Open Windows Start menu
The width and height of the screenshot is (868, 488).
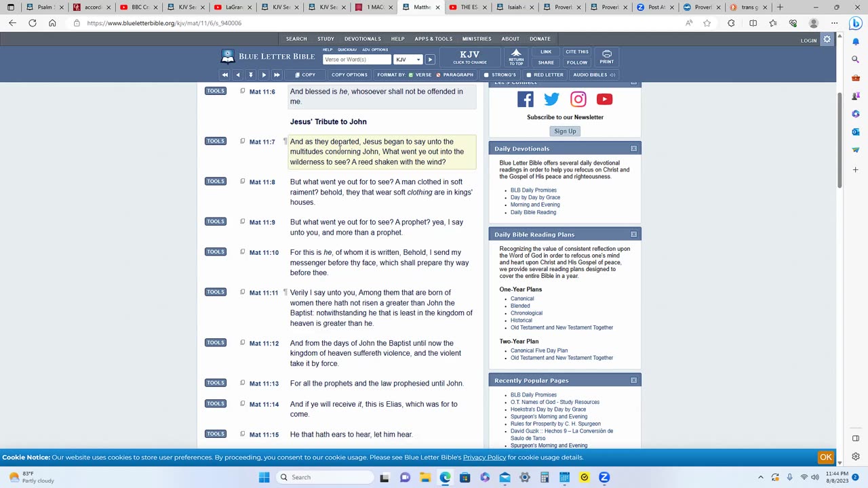[x=264, y=477]
